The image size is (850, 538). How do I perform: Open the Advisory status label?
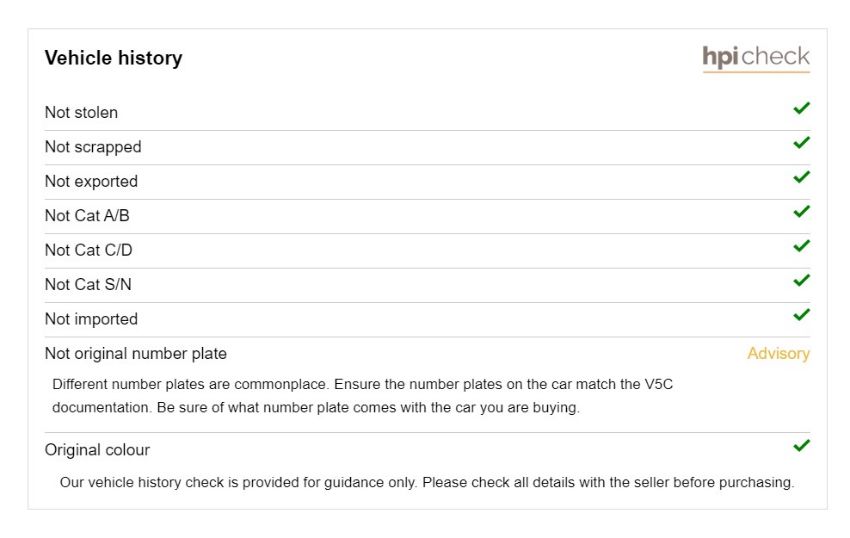pyautogui.click(x=778, y=354)
